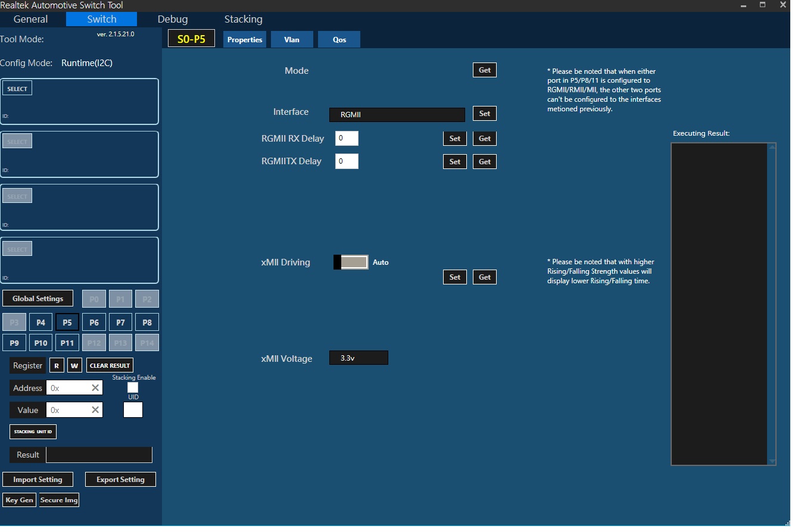Click Executing Result scrollbar down arrow
Image resolution: width=801 pixels, height=532 pixels.
(772, 461)
